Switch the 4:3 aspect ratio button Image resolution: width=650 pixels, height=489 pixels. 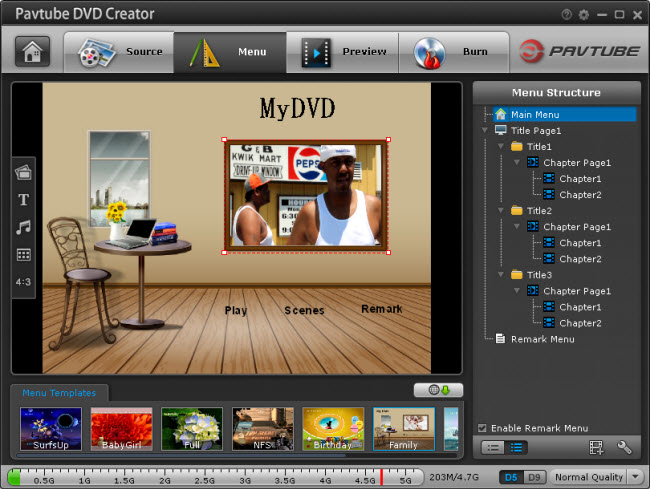click(24, 282)
